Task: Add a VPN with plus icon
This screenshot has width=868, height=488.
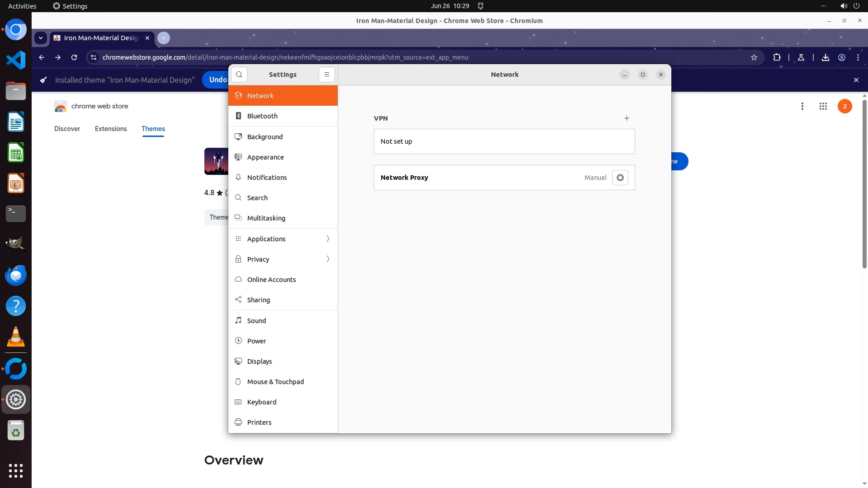Action: [627, 118]
